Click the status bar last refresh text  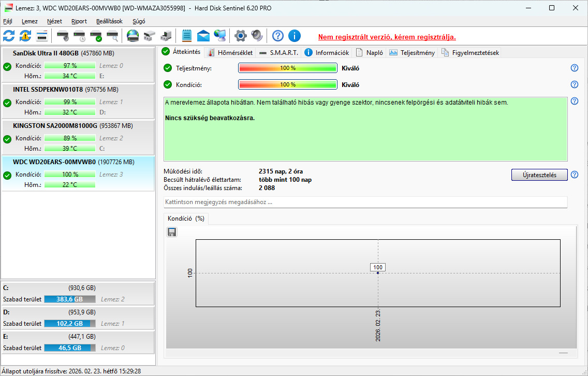click(x=71, y=371)
